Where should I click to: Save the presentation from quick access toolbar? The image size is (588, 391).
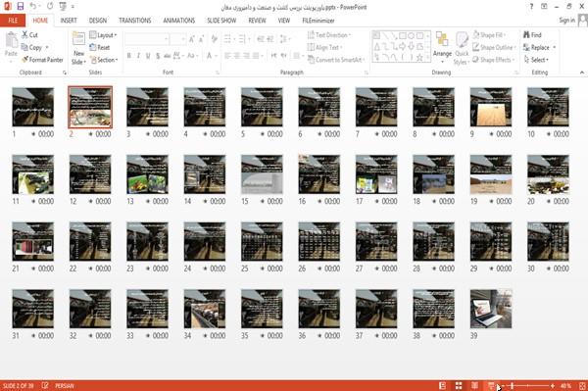pos(21,7)
